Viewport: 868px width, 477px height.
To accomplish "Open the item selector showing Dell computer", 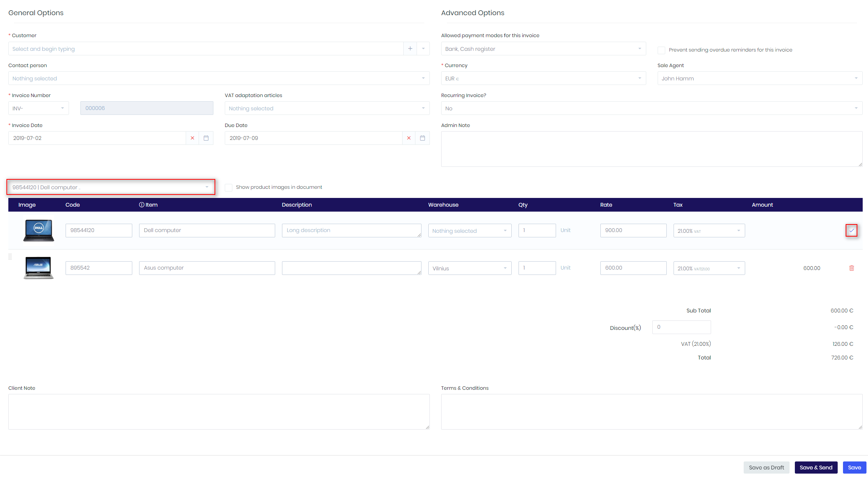I will tap(111, 187).
